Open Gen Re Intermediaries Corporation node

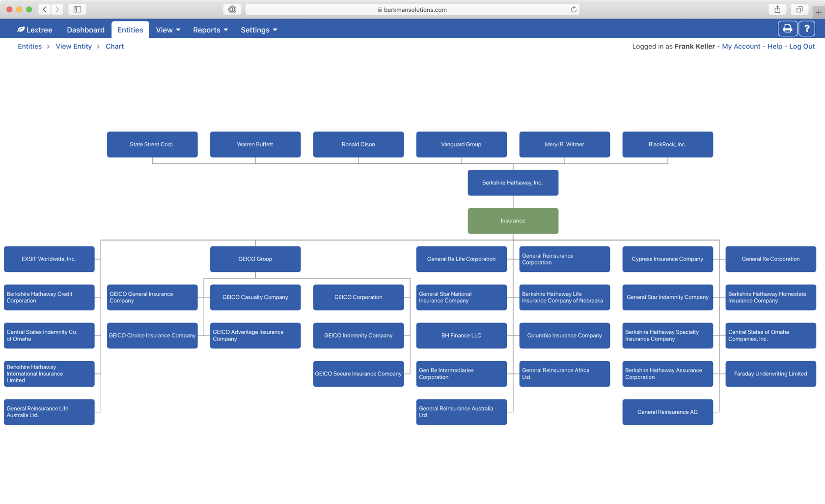click(x=462, y=374)
